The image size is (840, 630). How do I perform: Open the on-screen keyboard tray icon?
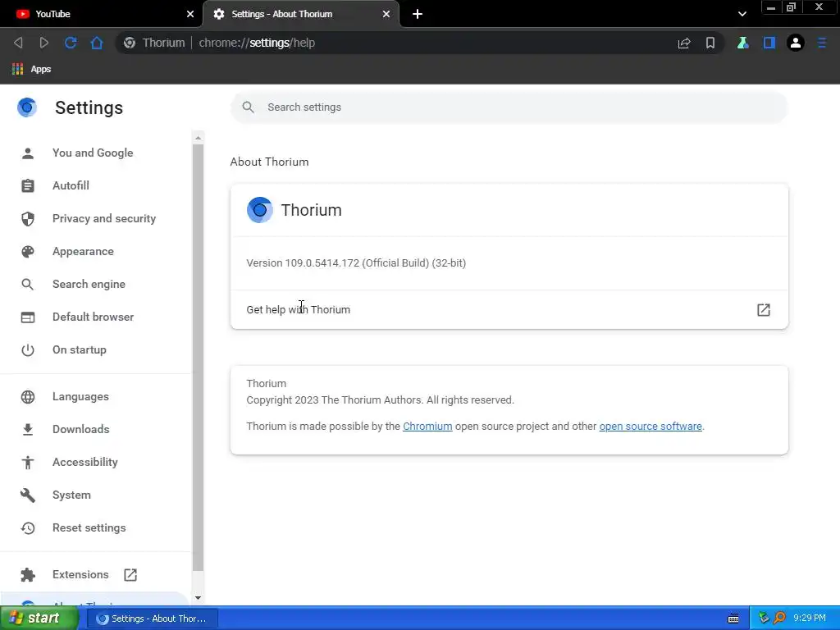733,619
